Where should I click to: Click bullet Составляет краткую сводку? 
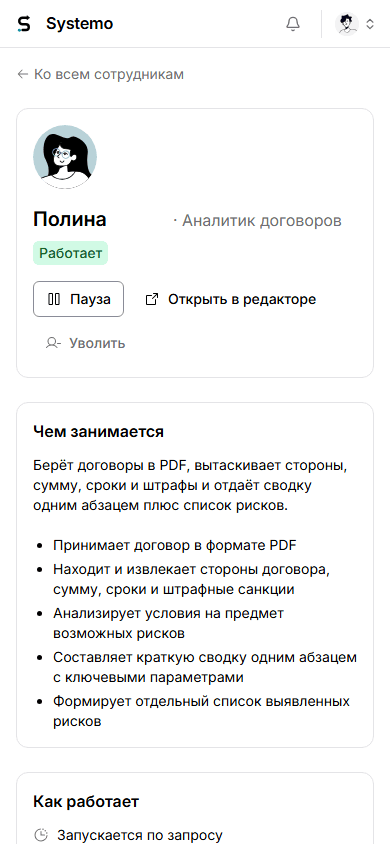(x=205, y=667)
